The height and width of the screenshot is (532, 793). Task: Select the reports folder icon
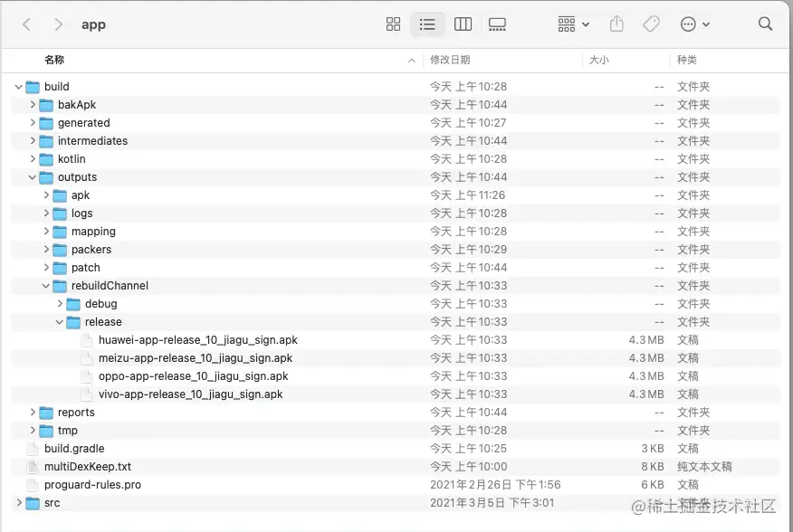(x=46, y=413)
